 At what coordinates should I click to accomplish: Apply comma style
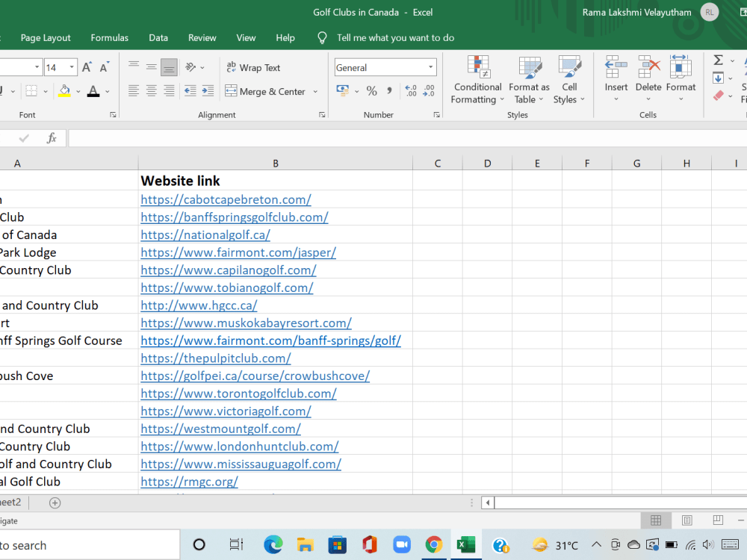point(389,90)
